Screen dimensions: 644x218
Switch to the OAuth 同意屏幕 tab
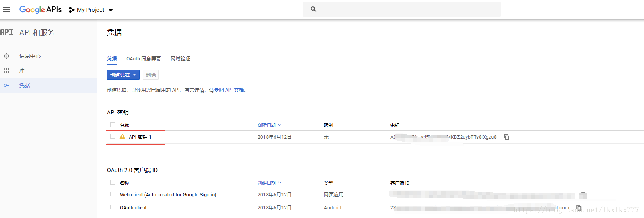click(143, 59)
